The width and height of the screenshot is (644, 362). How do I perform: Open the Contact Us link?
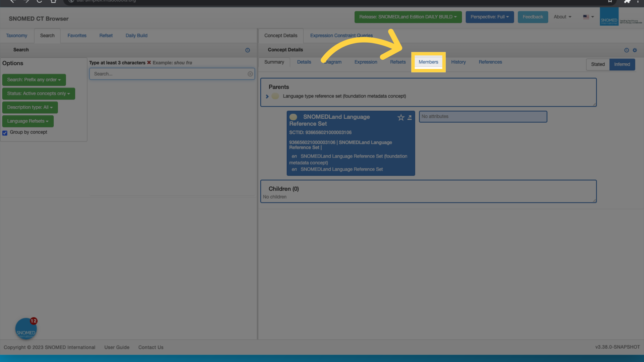coord(151,347)
